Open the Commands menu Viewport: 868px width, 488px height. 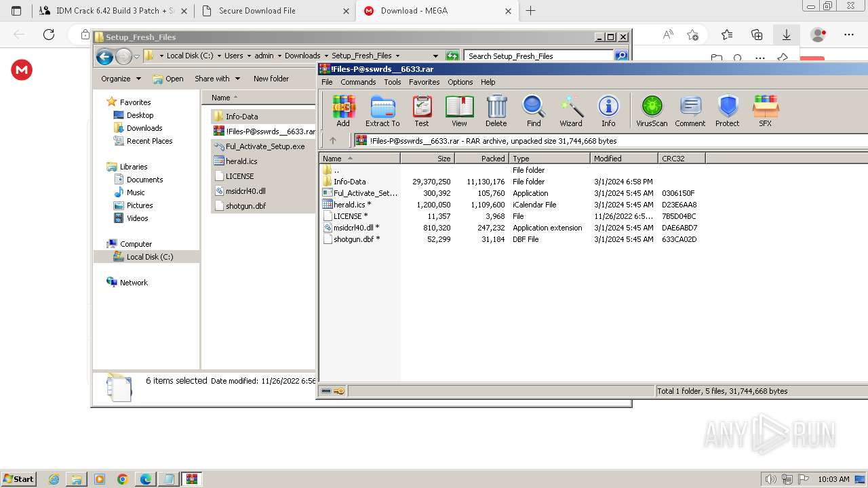[x=358, y=82]
